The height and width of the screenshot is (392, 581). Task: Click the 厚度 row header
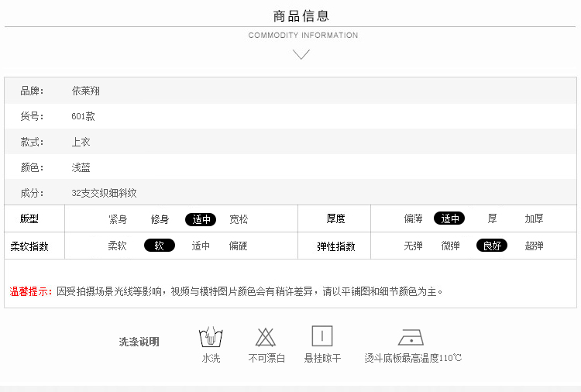335,218
